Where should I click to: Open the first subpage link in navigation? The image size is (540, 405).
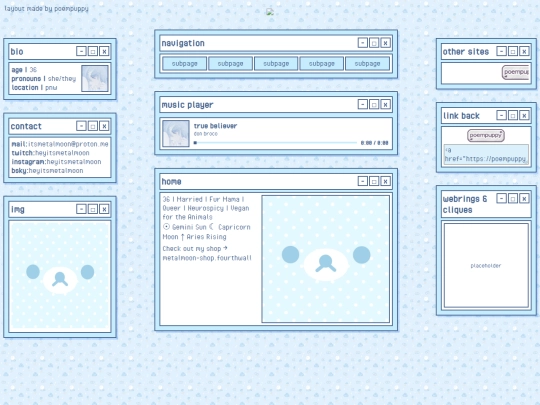(x=185, y=64)
